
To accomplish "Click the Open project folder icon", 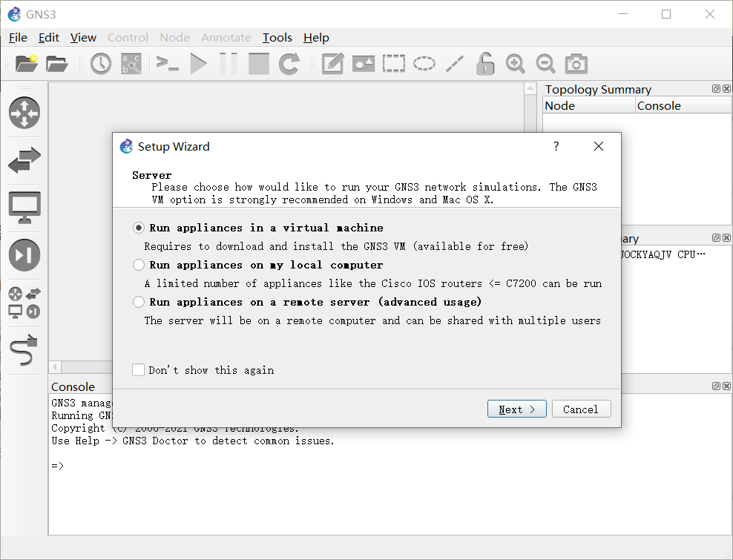I will click(57, 64).
